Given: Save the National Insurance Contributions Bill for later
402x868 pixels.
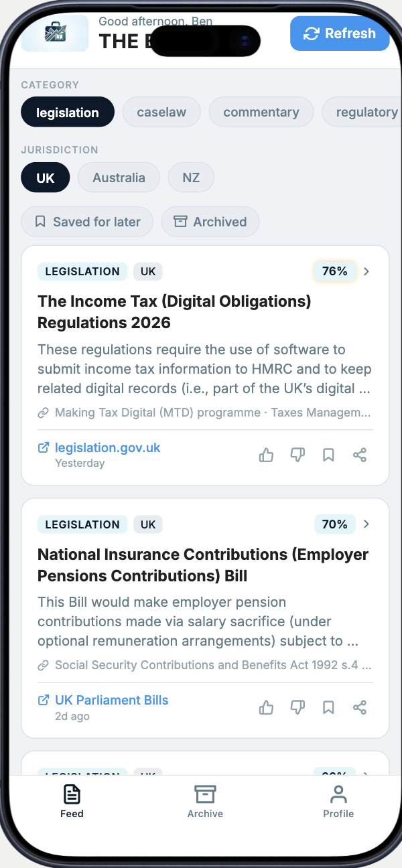Looking at the screenshot, I should coord(328,708).
